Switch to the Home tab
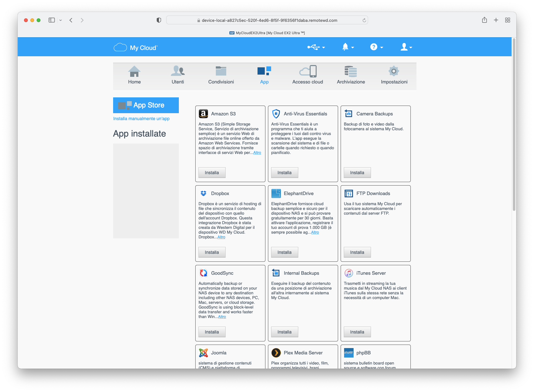This screenshot has width=534, height=392. [135, 82]
